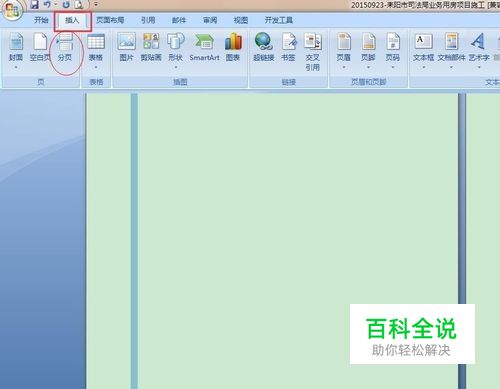
Task: Insert a page break with 分页
Action: 65,47
